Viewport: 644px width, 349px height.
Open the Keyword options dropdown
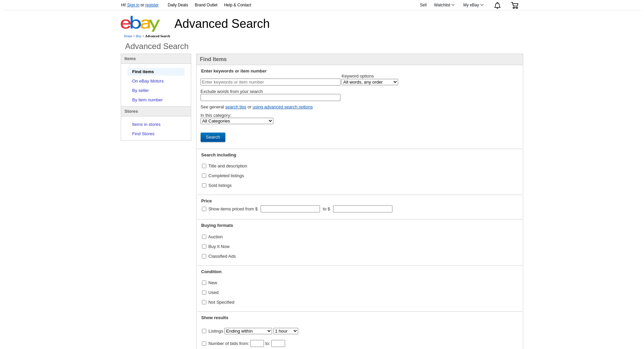(370, 82)
